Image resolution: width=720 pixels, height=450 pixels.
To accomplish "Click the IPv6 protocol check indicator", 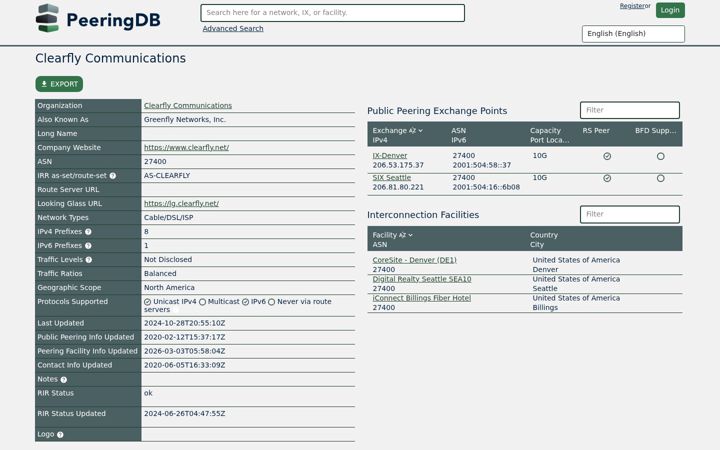I will (x=246, y=302).
